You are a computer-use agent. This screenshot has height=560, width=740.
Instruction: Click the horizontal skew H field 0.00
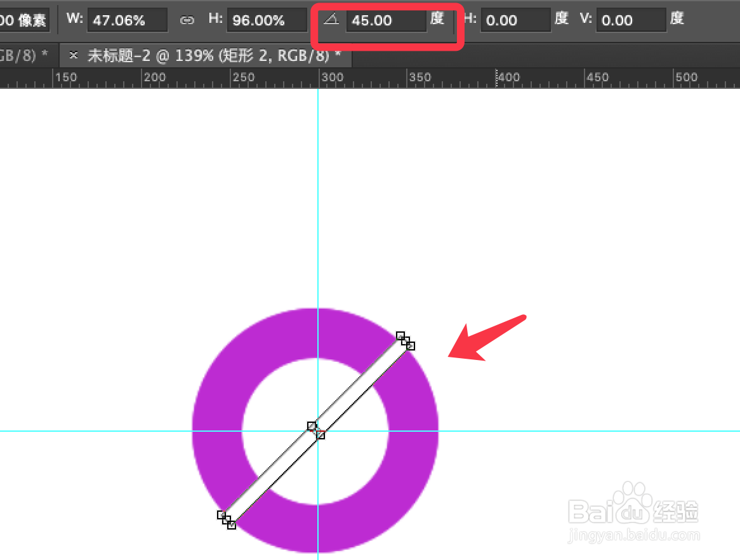click(x=515, y=20)
